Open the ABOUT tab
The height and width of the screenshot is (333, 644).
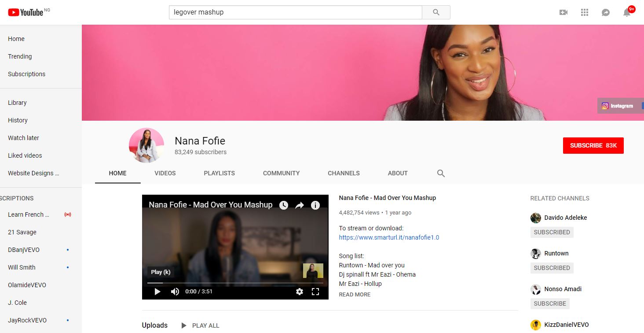[398, 173]
